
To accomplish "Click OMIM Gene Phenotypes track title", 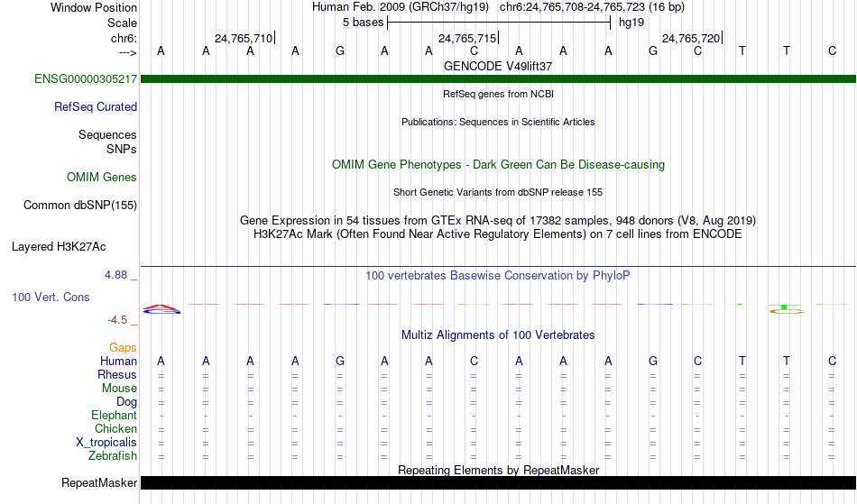I will pos(498,164).
